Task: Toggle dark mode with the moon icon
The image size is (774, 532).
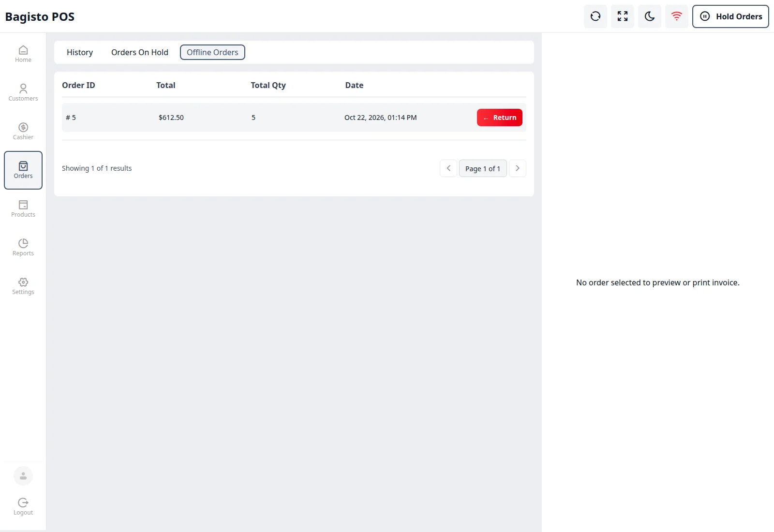Action: (x=650, y=16)
